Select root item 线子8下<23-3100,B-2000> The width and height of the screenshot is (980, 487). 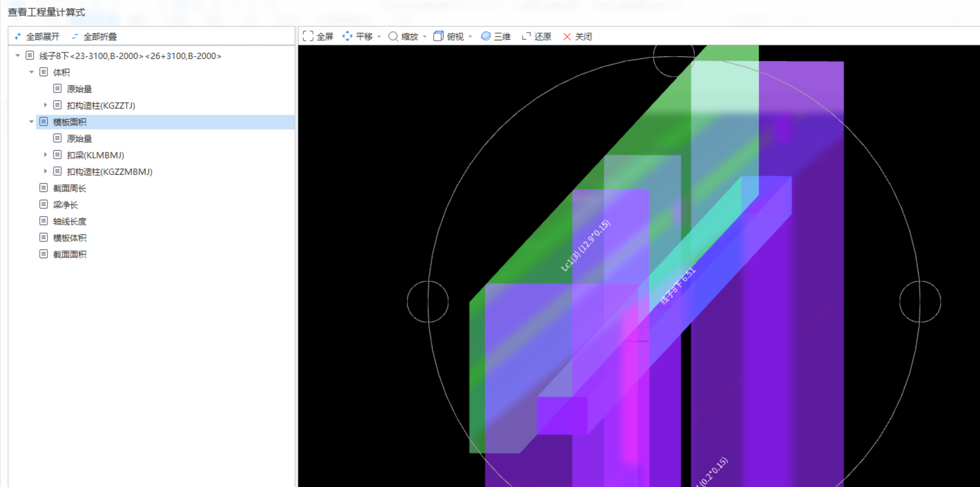click(130, 56)
